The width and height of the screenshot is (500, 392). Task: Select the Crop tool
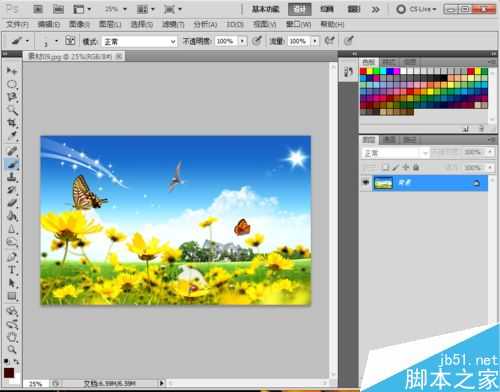tap(12, 123)
